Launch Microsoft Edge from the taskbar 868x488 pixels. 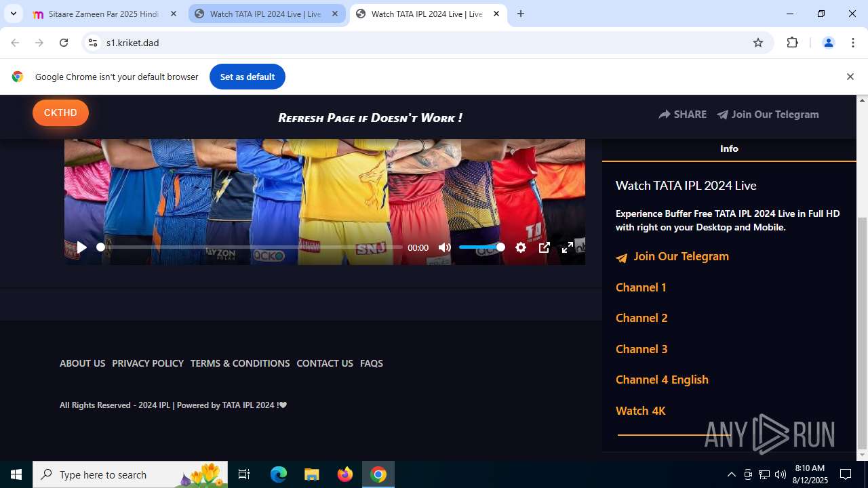click(x=279, y=474)
